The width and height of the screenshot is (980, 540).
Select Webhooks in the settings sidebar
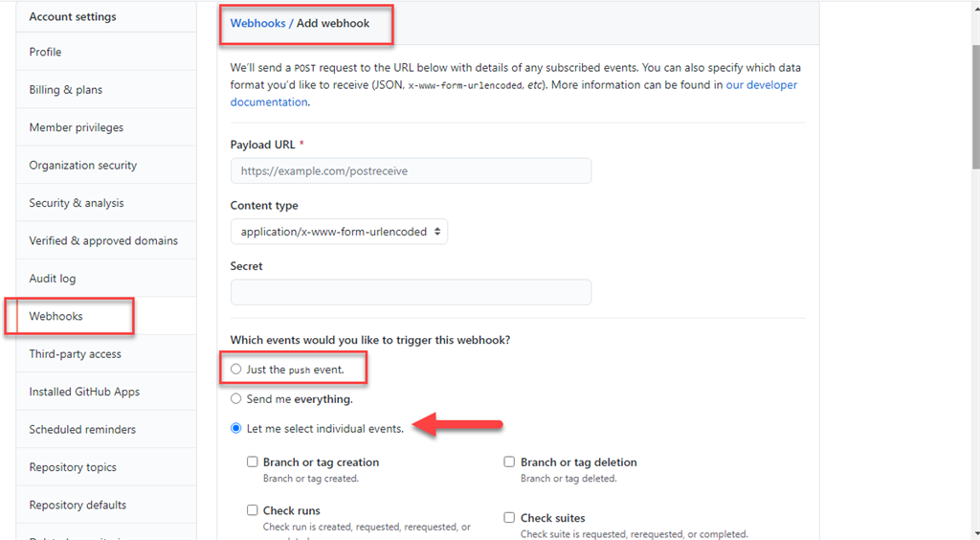pos(56,316)
